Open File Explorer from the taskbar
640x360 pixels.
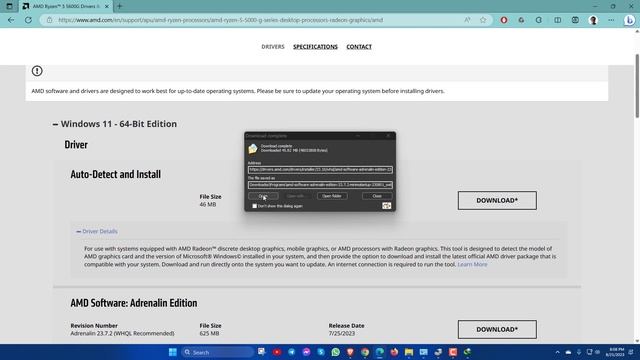pos(409,352)
